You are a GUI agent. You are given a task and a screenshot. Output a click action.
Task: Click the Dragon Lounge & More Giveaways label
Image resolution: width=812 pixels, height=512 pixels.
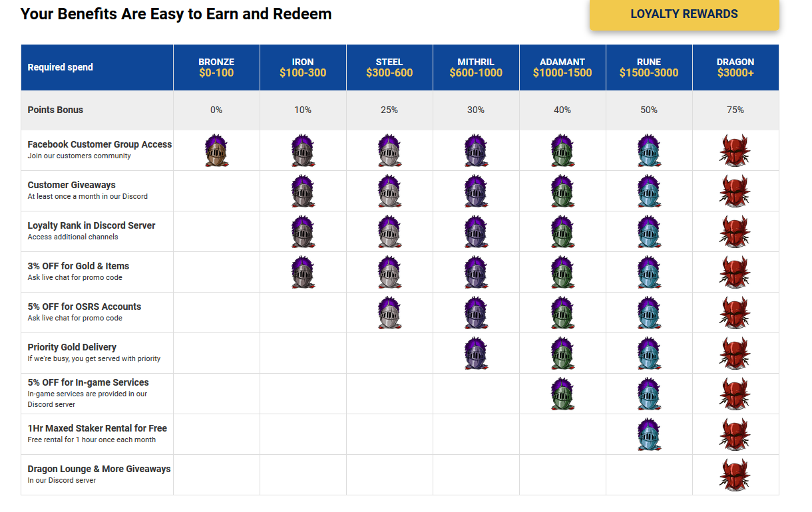pos(99,469)
